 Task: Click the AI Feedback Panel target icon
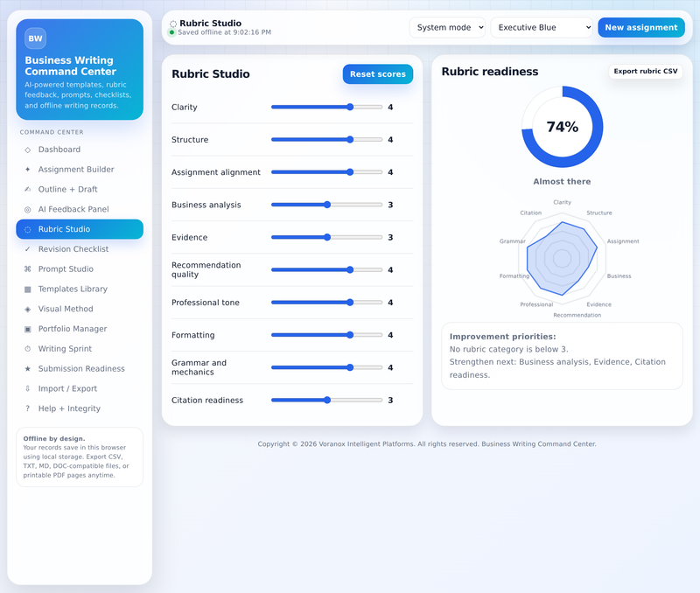[28, 209]
